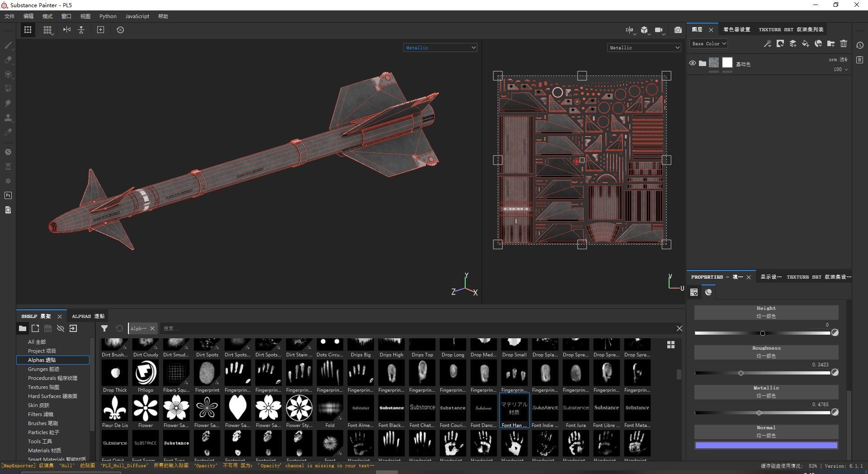
Task: Switch to the 着色器设置 tab
Action: pyautogui.click(x=736, y=30)
